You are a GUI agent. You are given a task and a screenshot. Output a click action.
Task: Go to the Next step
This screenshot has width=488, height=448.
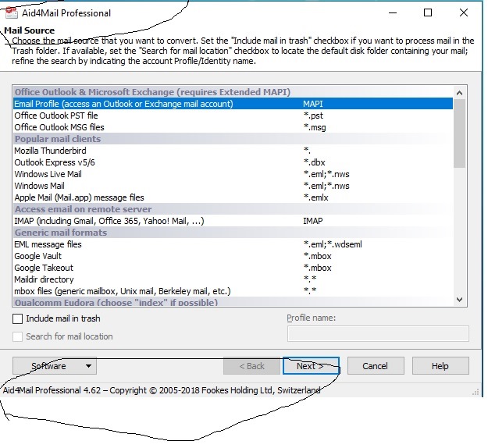point(311,366)
